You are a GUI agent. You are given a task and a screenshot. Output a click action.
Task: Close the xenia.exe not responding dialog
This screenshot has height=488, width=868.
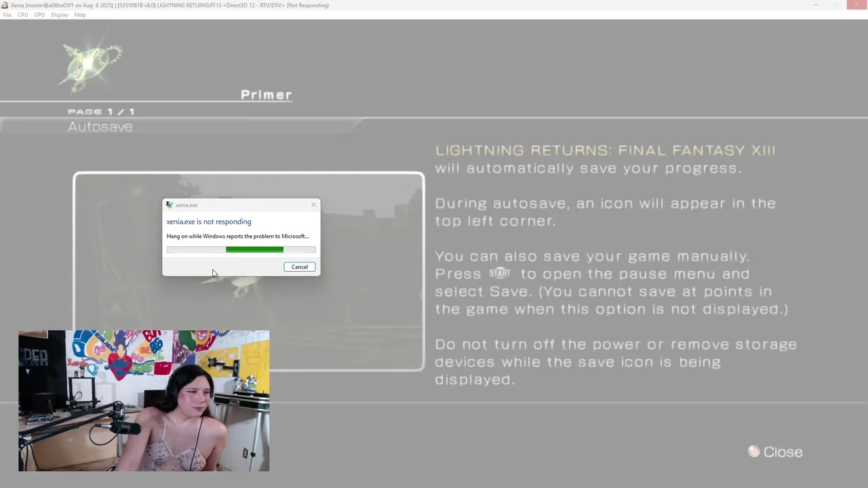click(313, 205)
